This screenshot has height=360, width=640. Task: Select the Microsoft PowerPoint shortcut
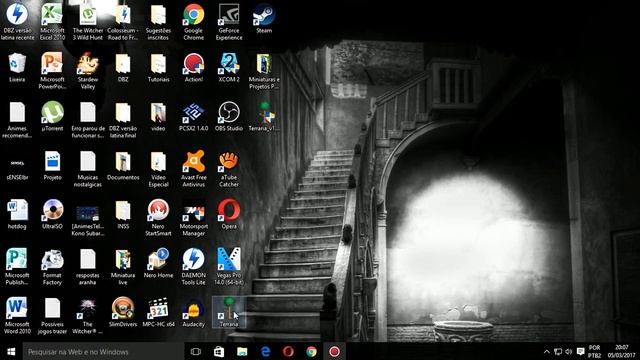(52, 71)
